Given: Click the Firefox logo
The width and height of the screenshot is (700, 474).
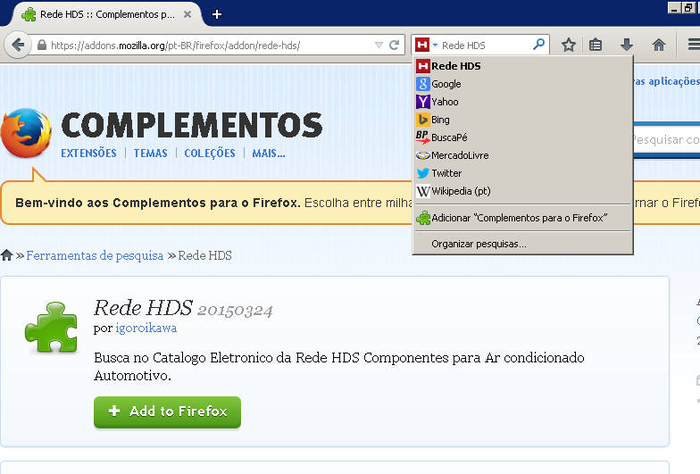Looking at the screenshot, I should [26, 133].
